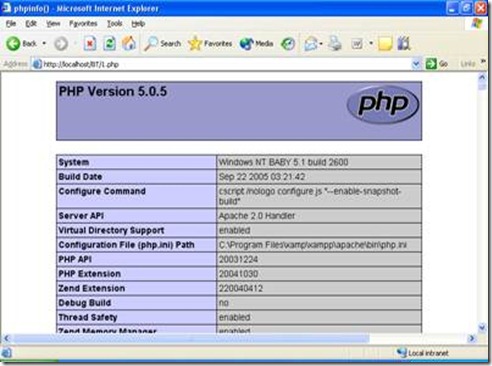Open the View menu
This screenshot has height=366, width=492.
tap(53, 24)
